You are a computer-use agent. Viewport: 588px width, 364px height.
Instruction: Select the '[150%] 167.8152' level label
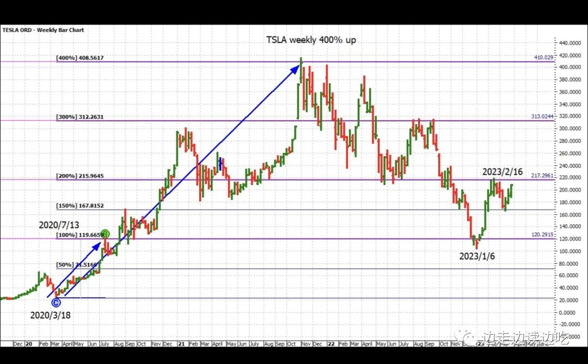(80, 206)
